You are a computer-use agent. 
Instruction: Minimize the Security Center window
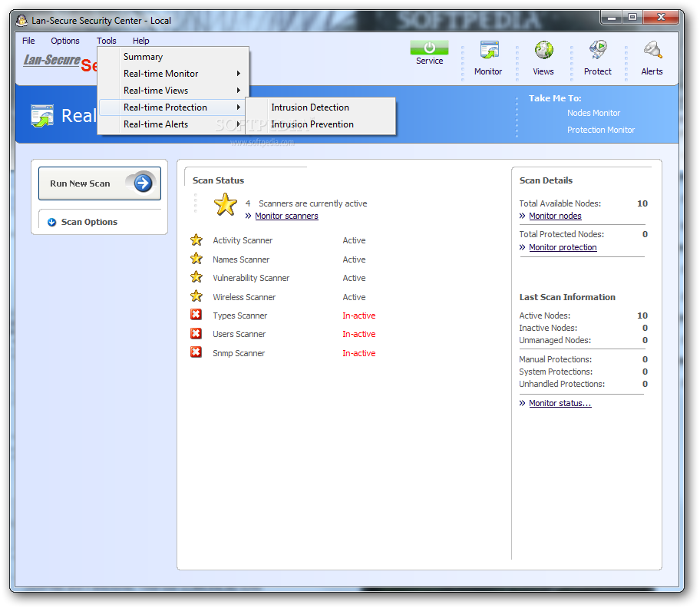click(612, 17)
